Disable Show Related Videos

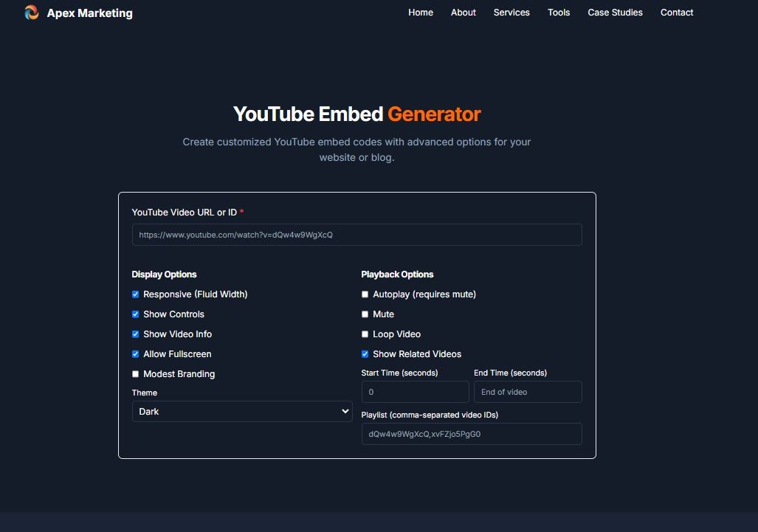(x=365, y=353)
